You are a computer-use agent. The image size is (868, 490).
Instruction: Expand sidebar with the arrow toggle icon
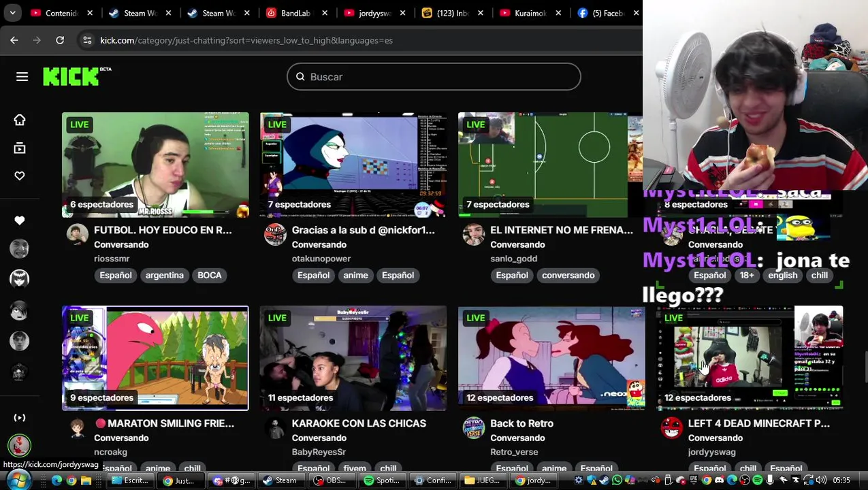coord(20,418)
